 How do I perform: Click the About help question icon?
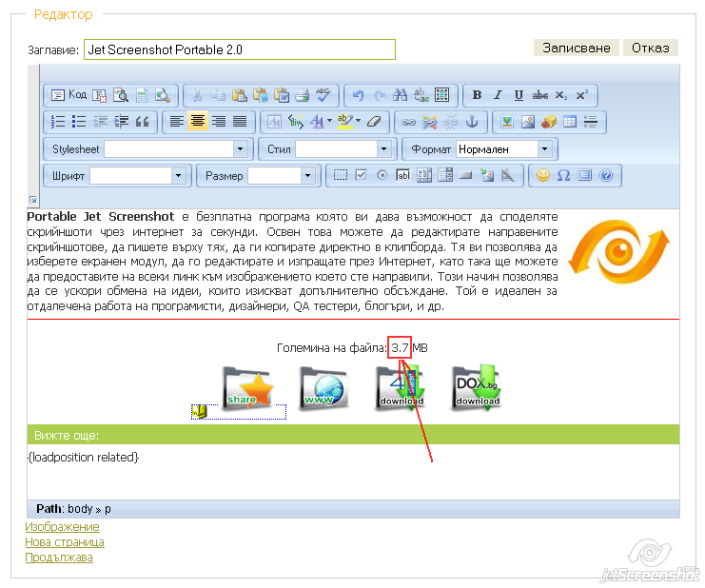click(606, 175)
